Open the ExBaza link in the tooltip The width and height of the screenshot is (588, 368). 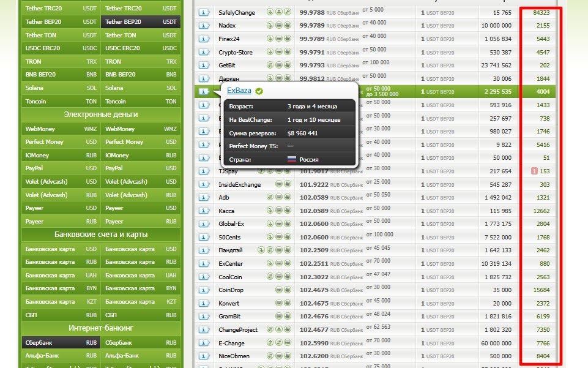point(239,91)
